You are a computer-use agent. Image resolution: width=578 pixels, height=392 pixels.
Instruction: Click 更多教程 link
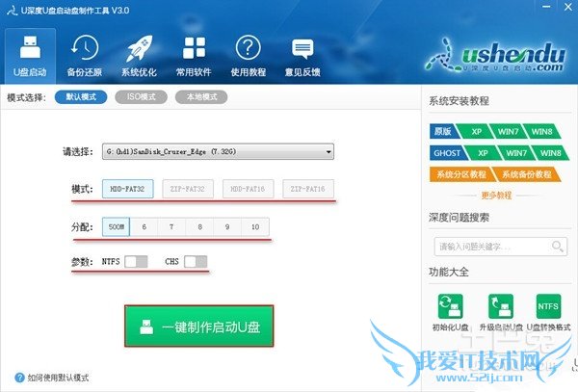click(x=496, y=196)
